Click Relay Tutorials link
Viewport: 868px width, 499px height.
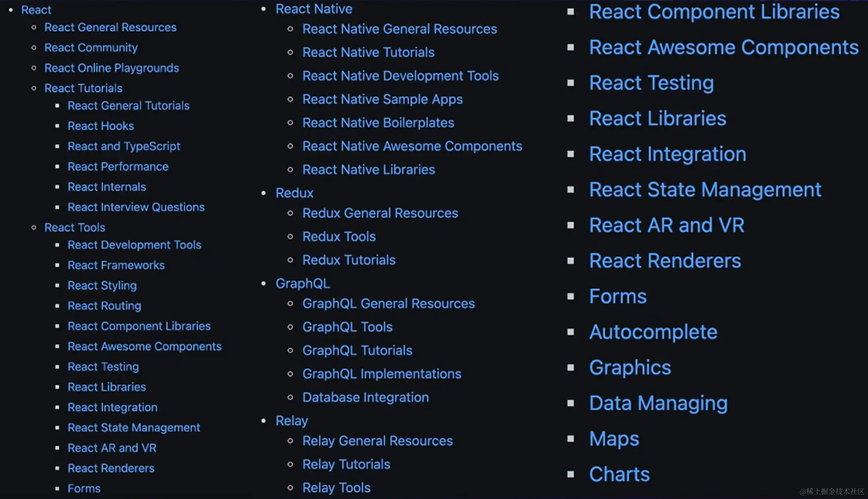pyautogui.click(x=346, y=464)
